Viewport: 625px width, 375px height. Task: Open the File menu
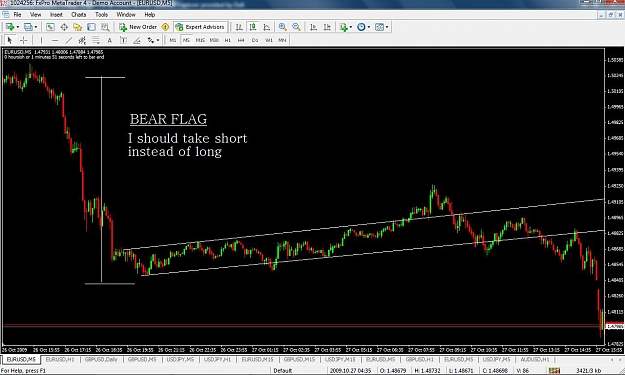(x=17, y=15)
